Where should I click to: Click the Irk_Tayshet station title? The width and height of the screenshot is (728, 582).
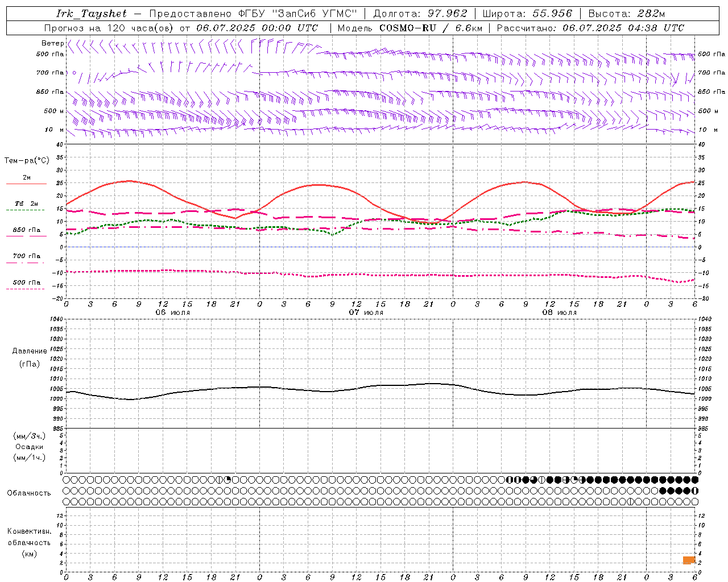point(92,14)
